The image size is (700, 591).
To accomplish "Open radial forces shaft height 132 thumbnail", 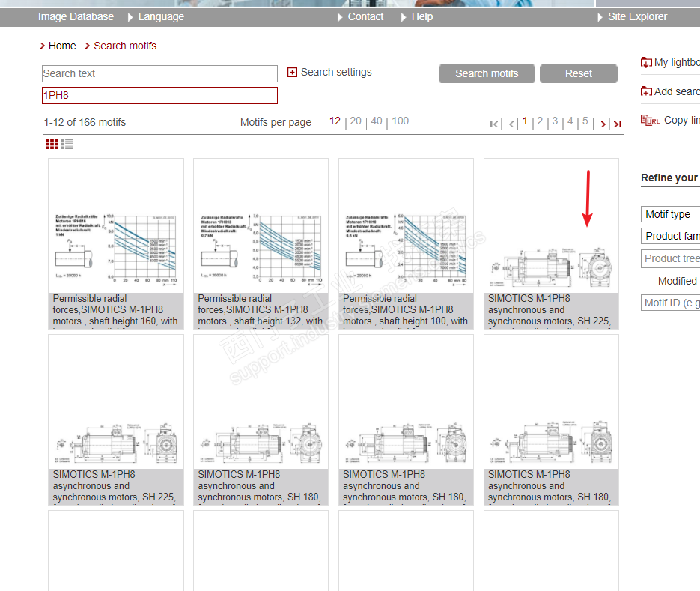I will coord(261,244).
